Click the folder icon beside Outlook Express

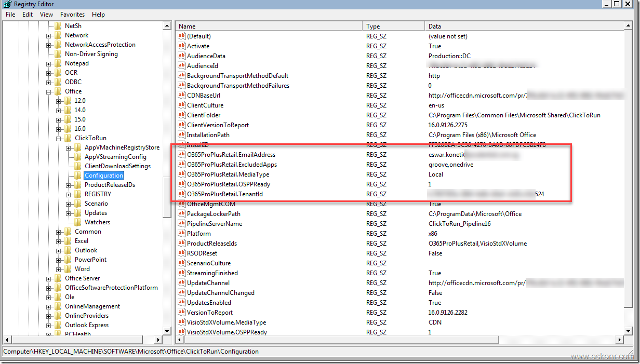(x=58, y=325)
